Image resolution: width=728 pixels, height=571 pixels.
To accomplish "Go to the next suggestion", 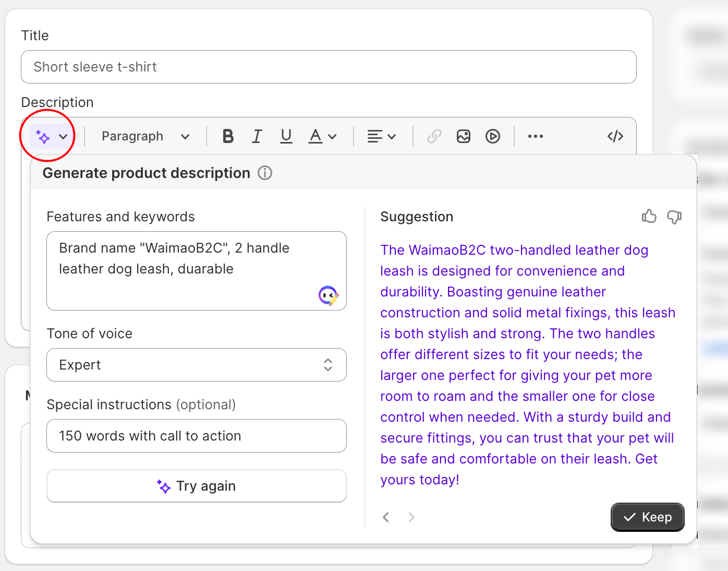I will 411,517.
